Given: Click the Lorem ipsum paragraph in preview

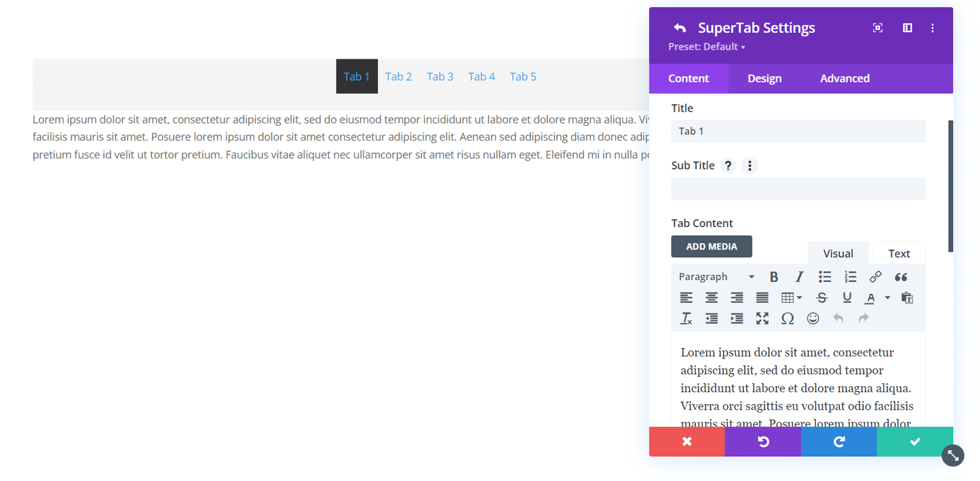Looking at the screenshot, I should pos(341,137).
